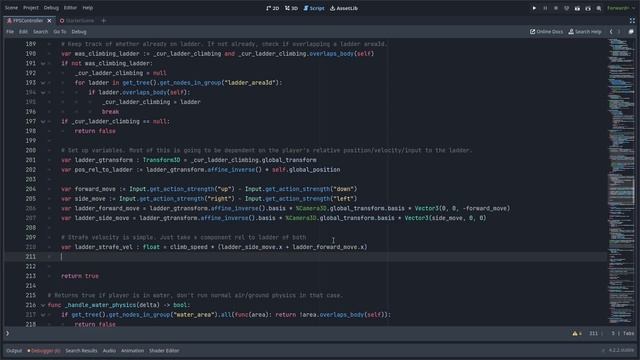Screen dimensions: 640x360
Task: Open the AssetLib workspace
Action: tap(344, 8)
